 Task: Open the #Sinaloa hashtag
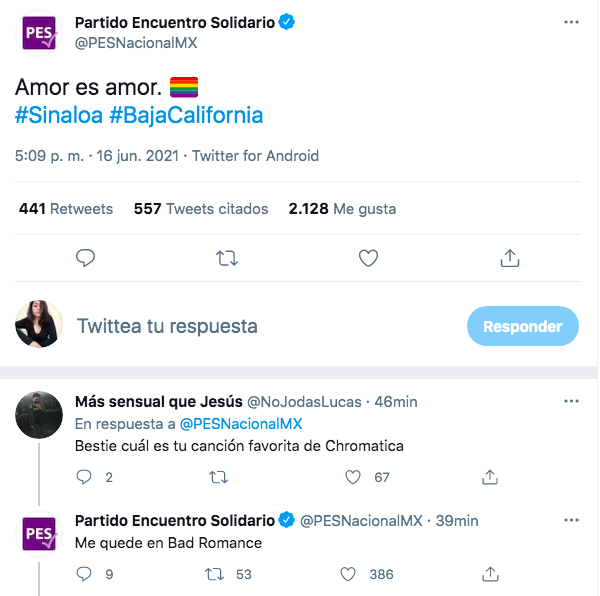(58, 115)
